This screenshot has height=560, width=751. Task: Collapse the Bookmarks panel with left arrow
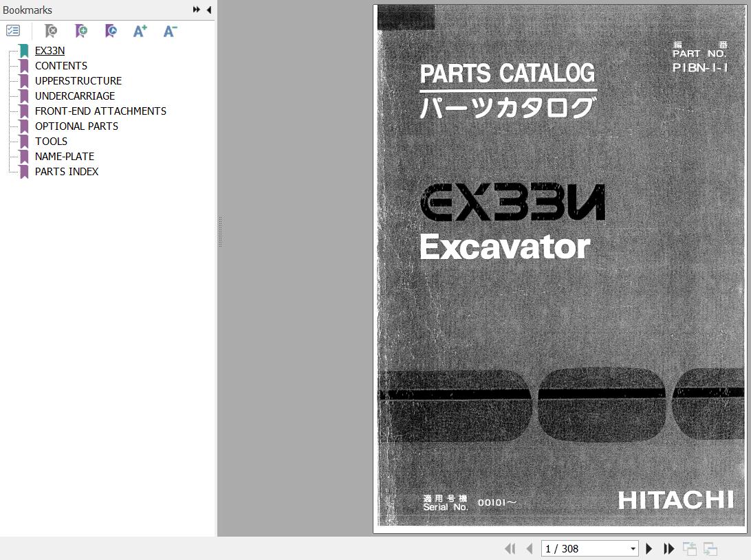click(209, 10)
